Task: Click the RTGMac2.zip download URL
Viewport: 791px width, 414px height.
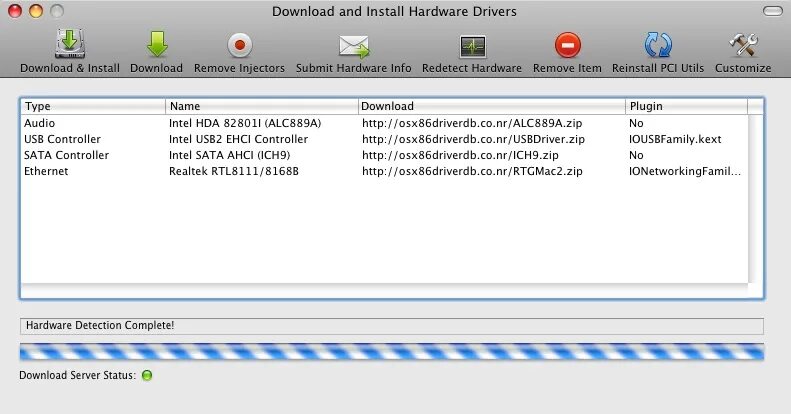Action: pos(472,171)
